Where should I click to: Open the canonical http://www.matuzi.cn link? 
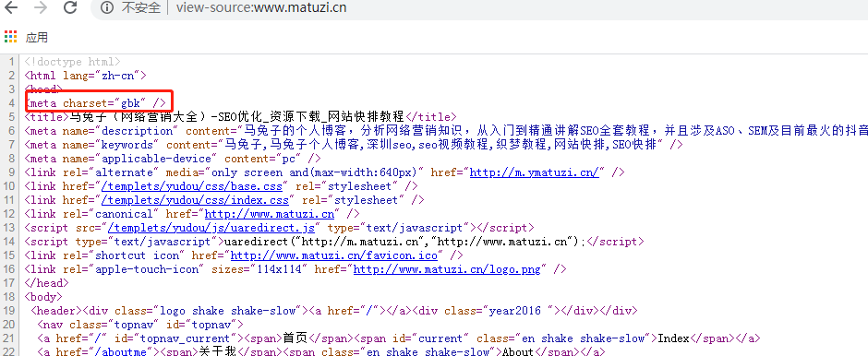click(x=270, y=214)
